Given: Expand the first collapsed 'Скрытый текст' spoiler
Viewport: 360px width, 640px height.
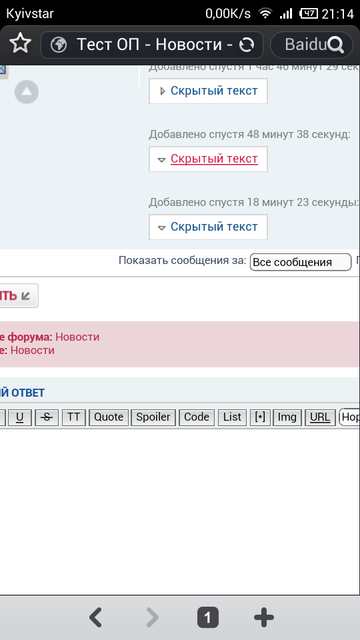Looking at the screenshot, I should (208, 91).
